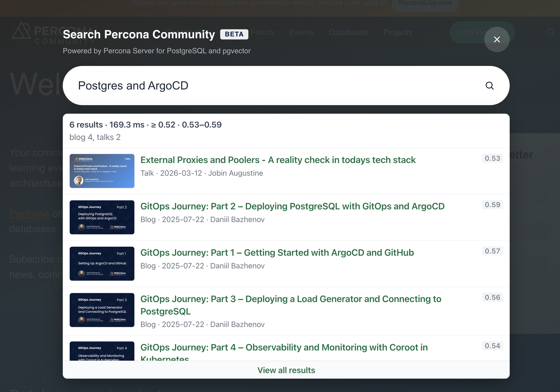Screen dimensions: 560x392
Task: Open the Projects menu in background navbar
Action: tap(397, 33)
